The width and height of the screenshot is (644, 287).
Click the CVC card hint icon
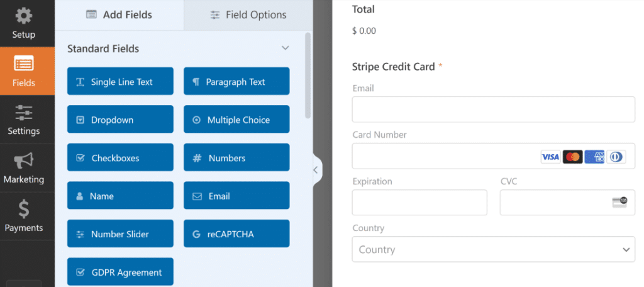click(619, 203)
